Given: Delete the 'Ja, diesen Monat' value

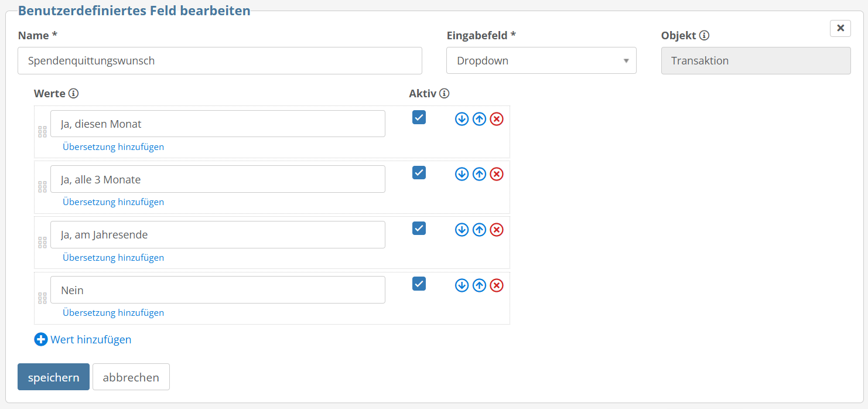Looking at the screenshot, I should coord(496,119).
